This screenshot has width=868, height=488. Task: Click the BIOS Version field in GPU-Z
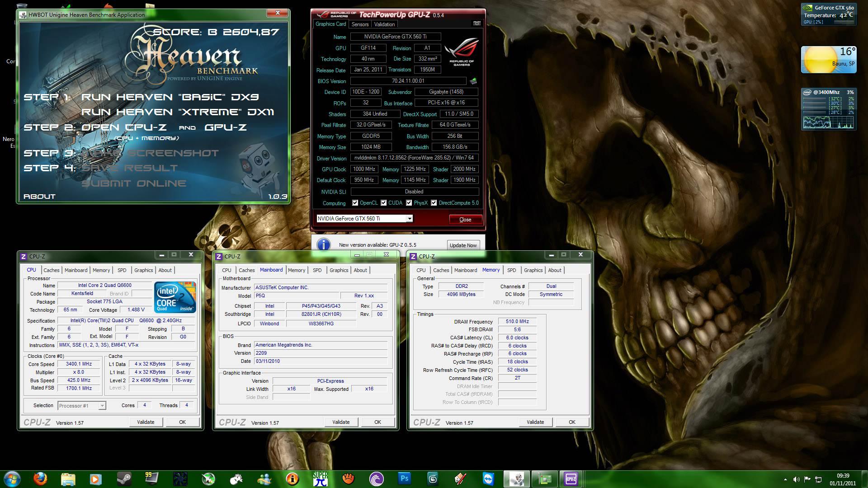(408, 81)
